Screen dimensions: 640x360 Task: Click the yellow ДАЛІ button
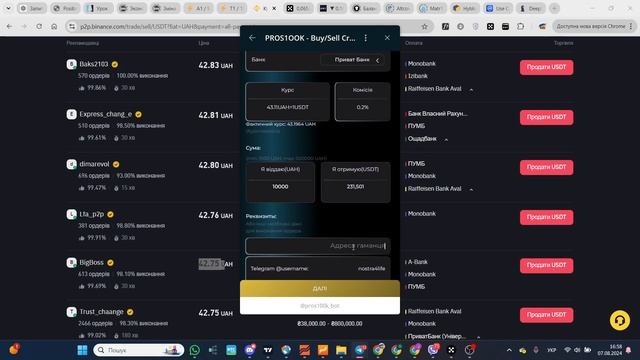pos(320,289)
